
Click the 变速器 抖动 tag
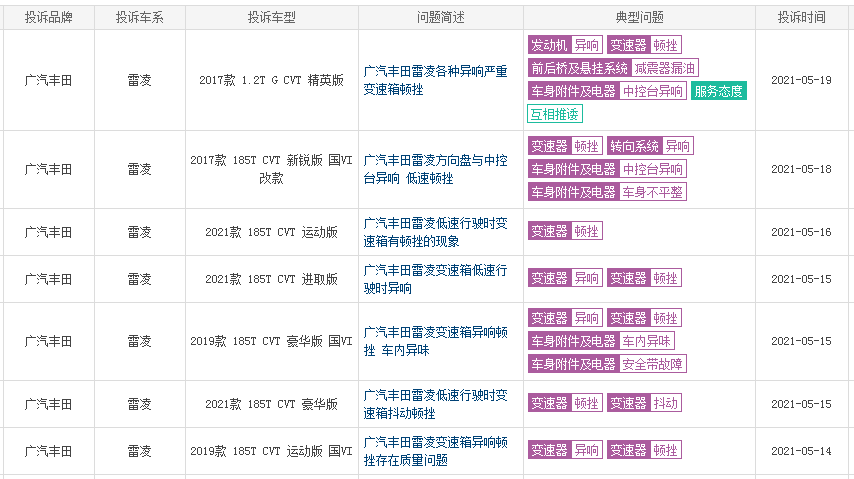tap(644, 403)
